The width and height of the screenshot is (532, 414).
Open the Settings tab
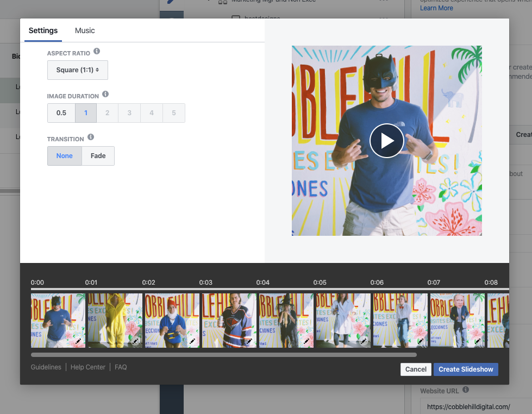[43, 30]
